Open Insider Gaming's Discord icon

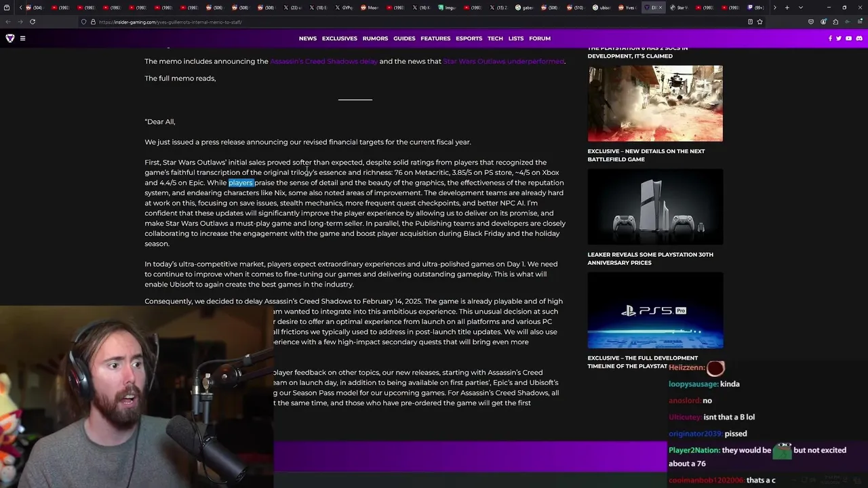click(859, 39)
